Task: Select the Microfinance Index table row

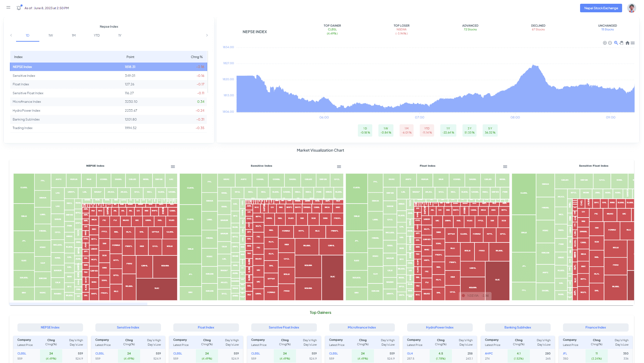Action: point(109,102)
